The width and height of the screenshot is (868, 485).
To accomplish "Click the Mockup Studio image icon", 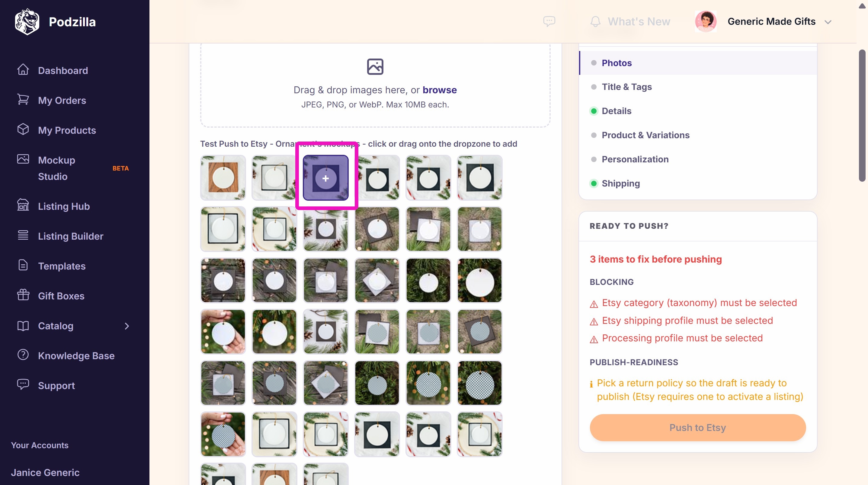I will pyautogui.click(x=23, y=159).
